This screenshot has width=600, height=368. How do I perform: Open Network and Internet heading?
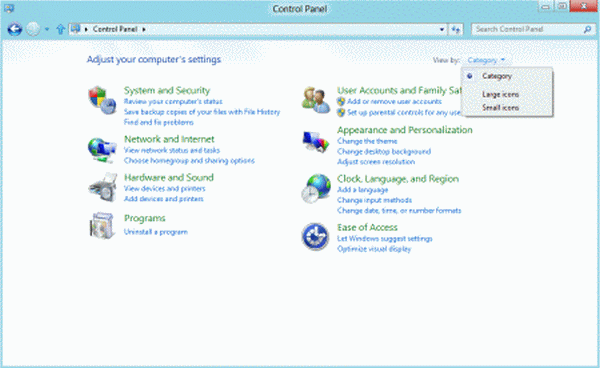pyautogui.click(x=169, y=139)
